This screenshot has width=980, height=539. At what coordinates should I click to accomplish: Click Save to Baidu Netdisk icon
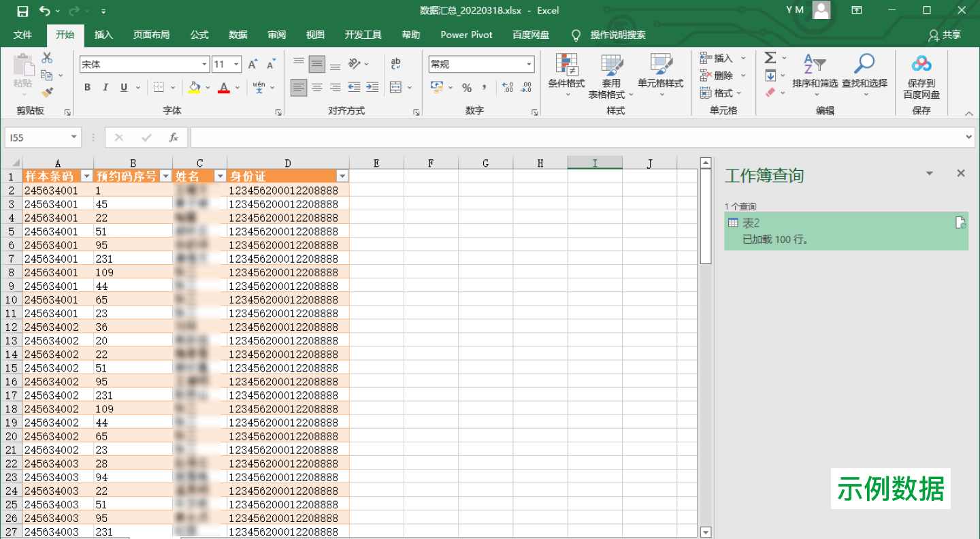pyautogui.click(x=921, y=65)
